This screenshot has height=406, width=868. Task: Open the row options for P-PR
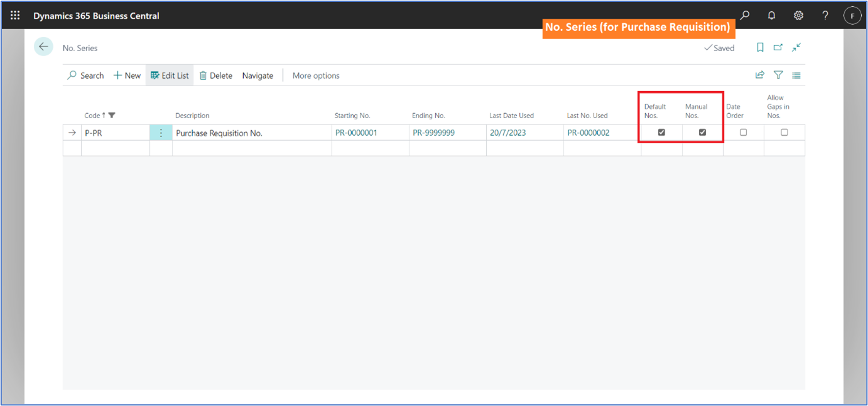tap(161, 133)
